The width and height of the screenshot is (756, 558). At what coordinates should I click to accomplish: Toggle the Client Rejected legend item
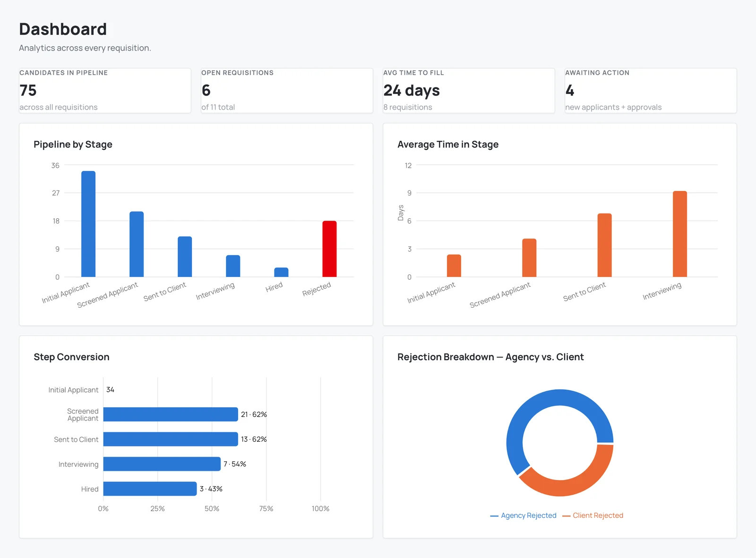(593, 515)
